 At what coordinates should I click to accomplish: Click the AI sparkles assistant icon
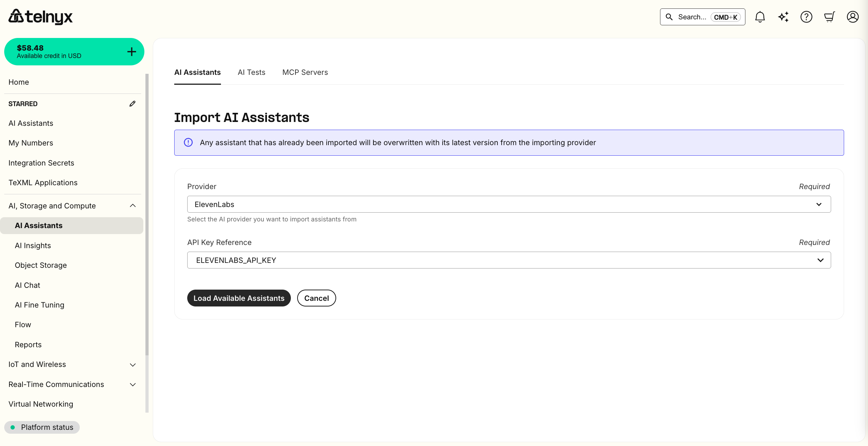[783, 17]
